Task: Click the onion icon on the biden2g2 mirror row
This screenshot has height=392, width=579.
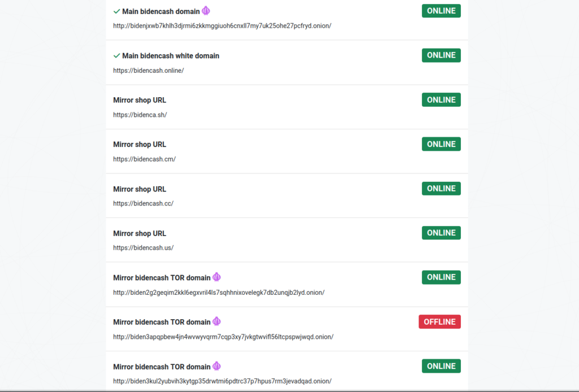Action: pyautogui.click(x=217, y=277)
